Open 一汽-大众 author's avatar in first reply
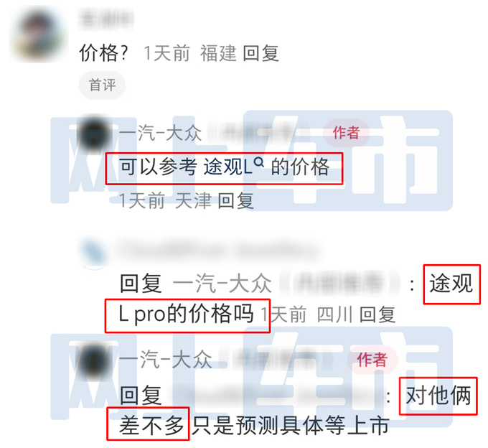 click(x=94, y=133)
